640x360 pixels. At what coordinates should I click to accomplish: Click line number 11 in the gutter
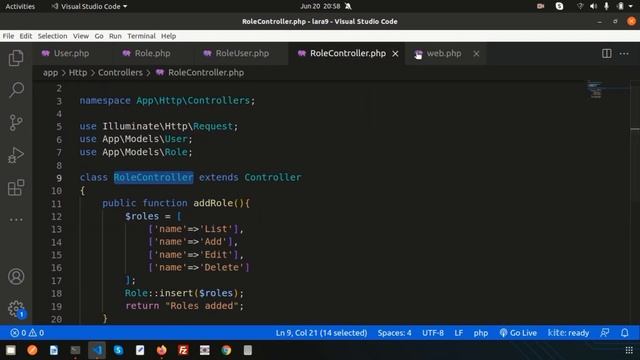point(56,203)
